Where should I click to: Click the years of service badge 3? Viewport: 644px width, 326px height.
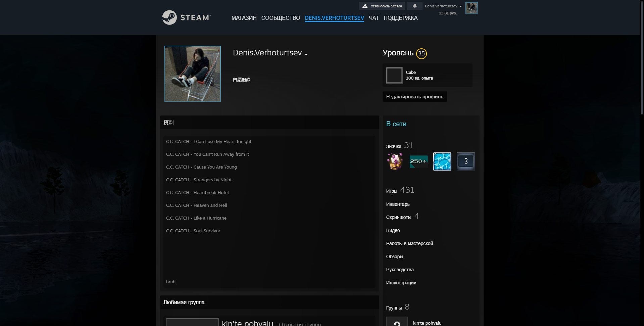coord(465,161)
